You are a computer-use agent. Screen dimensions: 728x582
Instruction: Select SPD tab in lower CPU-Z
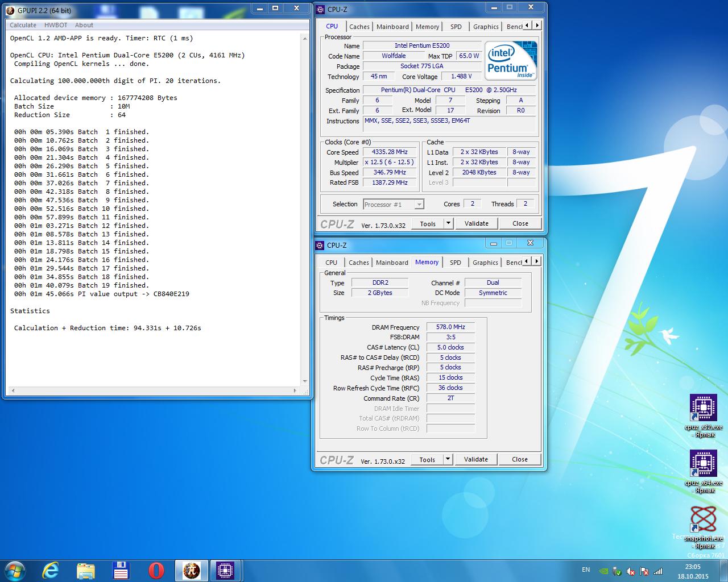point(456,263)
